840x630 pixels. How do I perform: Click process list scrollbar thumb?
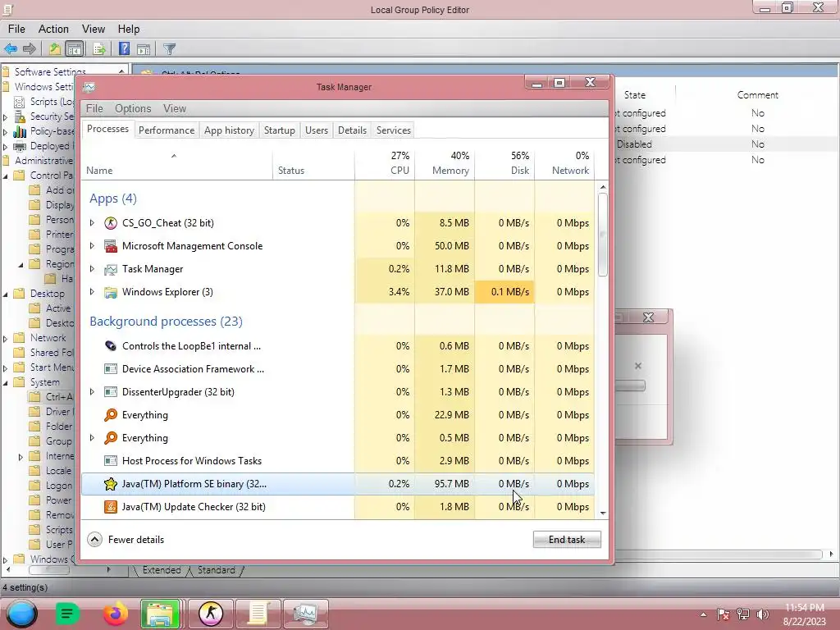(x=603, y=235)
